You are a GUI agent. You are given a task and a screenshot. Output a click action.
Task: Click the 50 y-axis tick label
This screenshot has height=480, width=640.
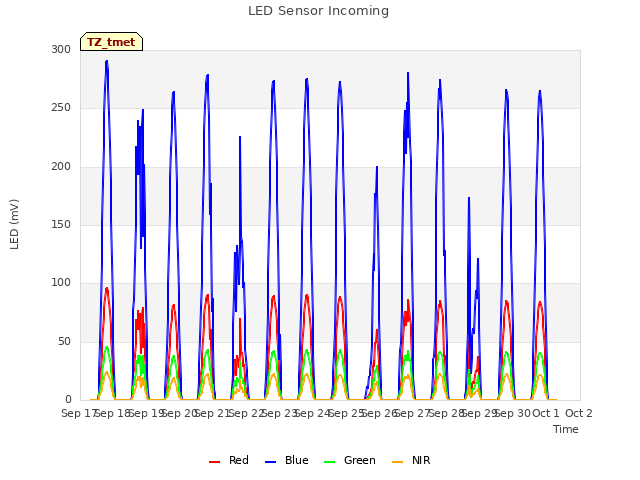pos(64,342)
